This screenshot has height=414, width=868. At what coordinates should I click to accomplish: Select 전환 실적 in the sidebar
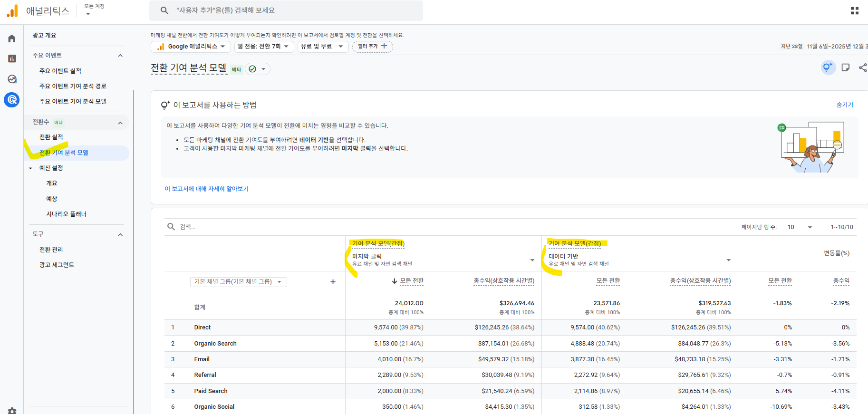(51, 137)
